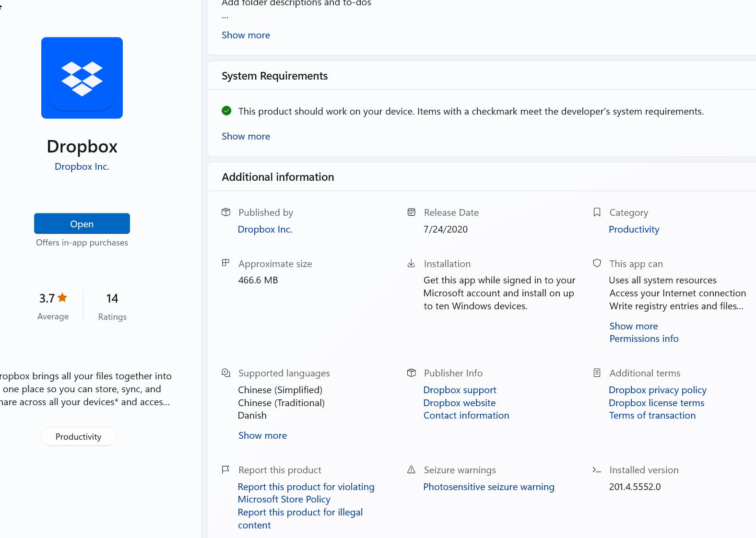The image size is (756, 538).
Task: Click the Installation download icon
Action: (x=411, y=263)
